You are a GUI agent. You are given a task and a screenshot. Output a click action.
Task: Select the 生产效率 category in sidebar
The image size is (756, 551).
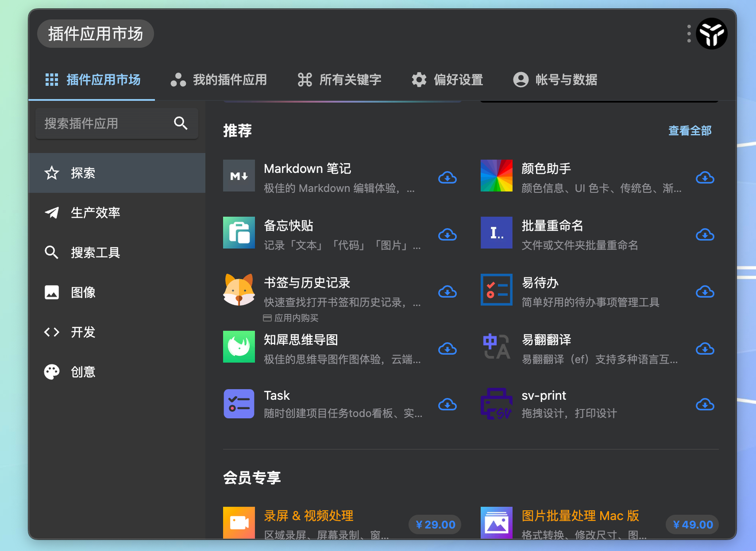coord(96,213)
